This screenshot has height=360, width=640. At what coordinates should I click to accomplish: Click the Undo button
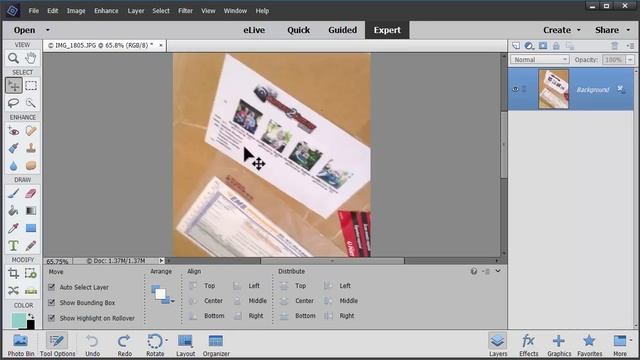point(92,345)
